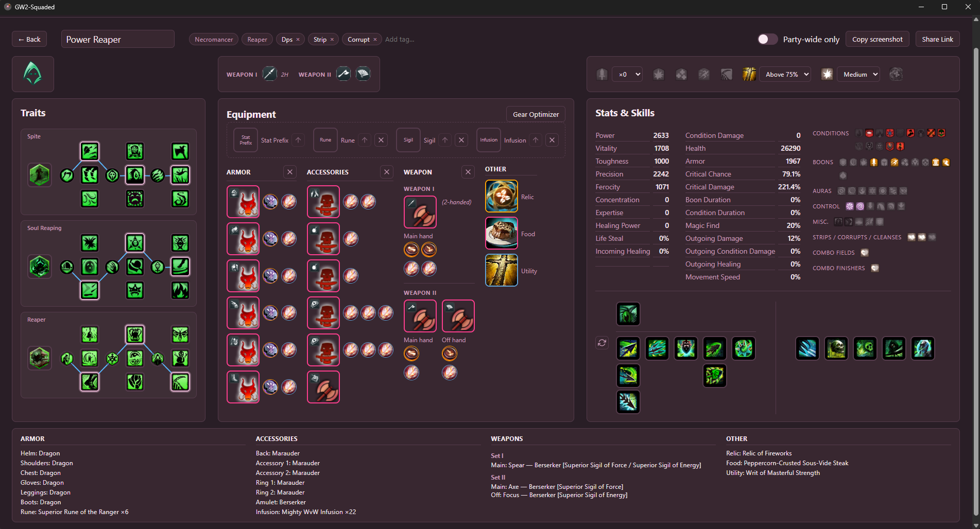Screen dimensions: 980x529
Task: Click the back item accessory slot
Action: click(x=323, y=202)
